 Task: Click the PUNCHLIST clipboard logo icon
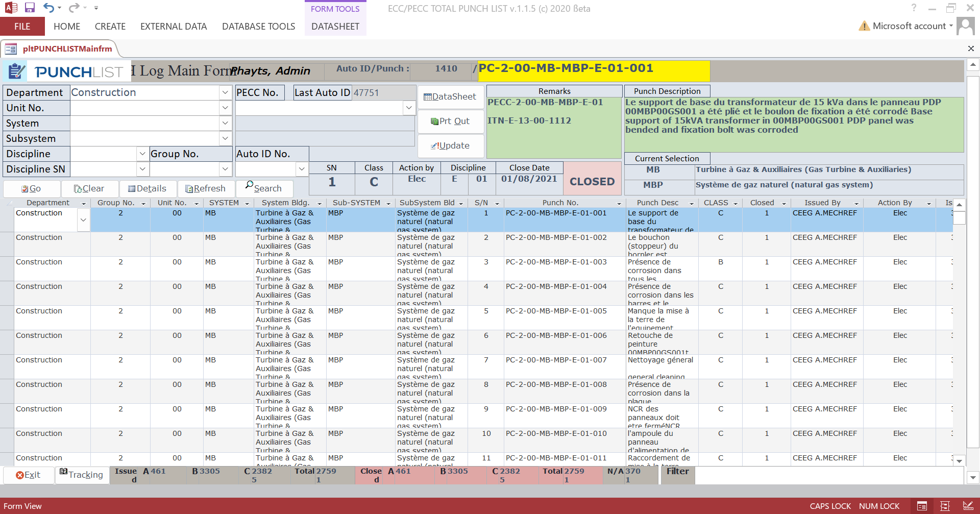click(x=16, y=71)
